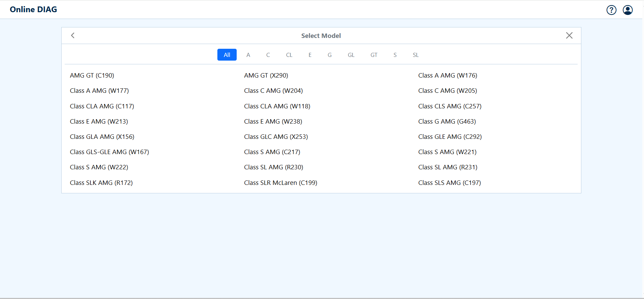Screen dimensions: 644x299
Task: Open Class SLS AMG (C197)
Action: (x=449, y=183)
